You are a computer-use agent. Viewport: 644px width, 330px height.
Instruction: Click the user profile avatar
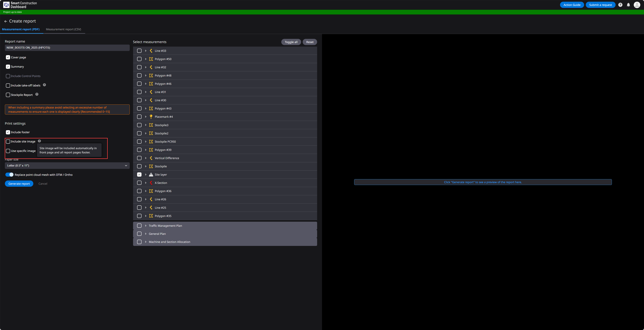(637, 5)
